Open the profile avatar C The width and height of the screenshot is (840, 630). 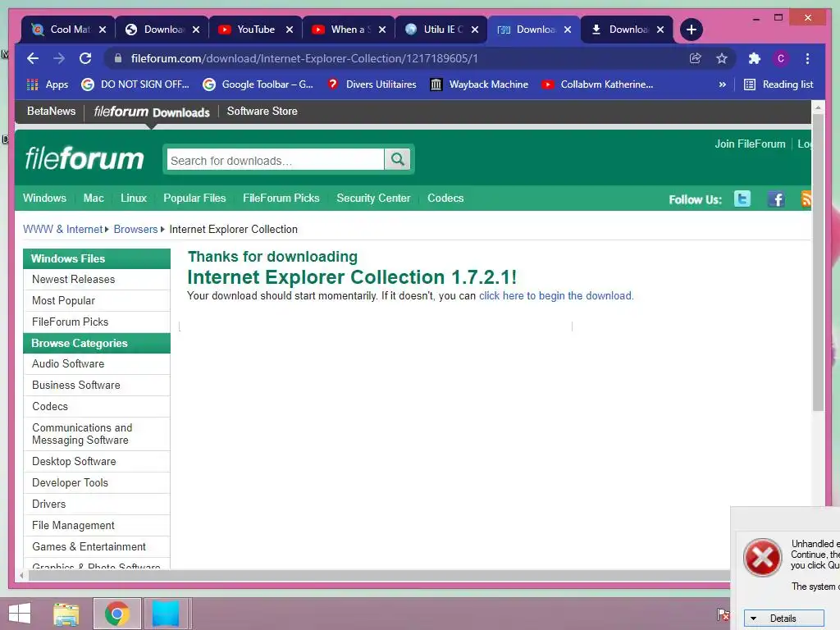(x=781, y=58)
